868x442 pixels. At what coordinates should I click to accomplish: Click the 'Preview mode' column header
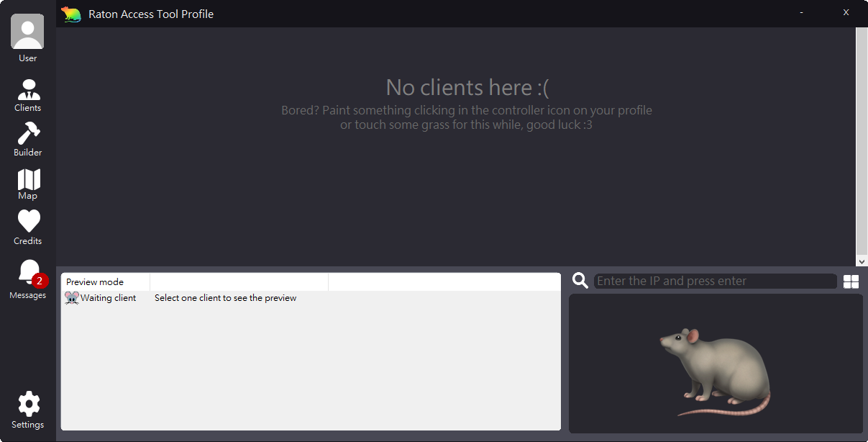coord(105,282)
